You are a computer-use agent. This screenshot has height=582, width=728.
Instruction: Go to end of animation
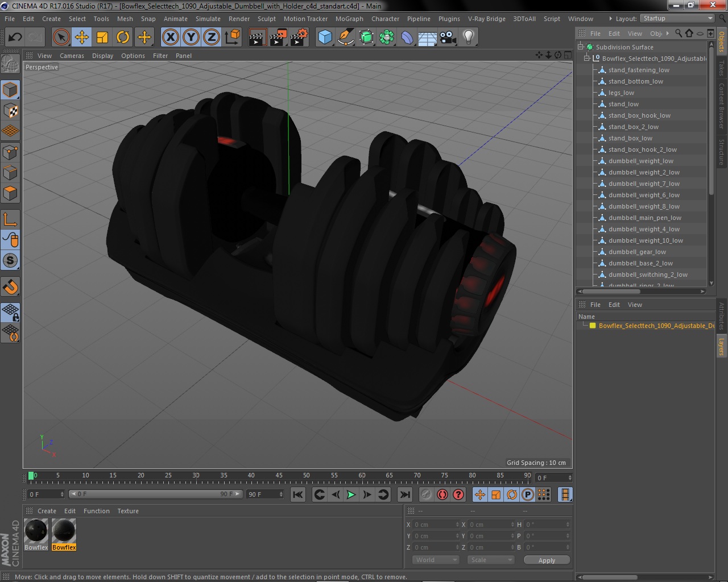(x=405, y=494)
